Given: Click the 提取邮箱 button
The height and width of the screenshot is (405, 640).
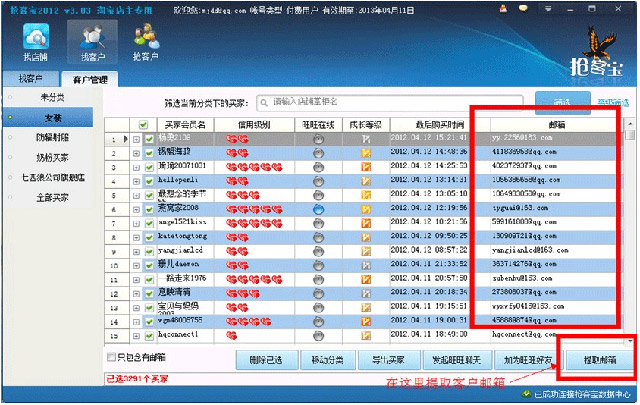Looking at the screenshot, I should pos(600,360).
